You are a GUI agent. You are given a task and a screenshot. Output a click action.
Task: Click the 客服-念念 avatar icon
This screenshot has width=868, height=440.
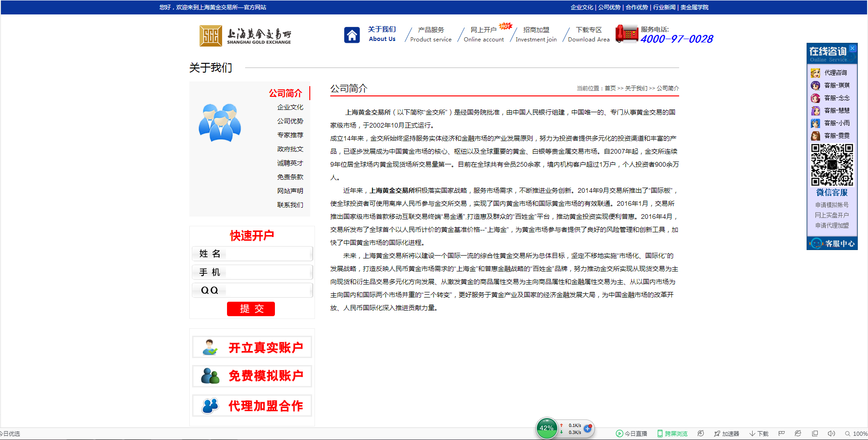pos(815,98)
